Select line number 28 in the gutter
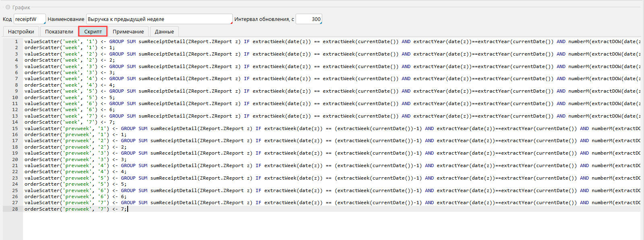 (15, 209)
